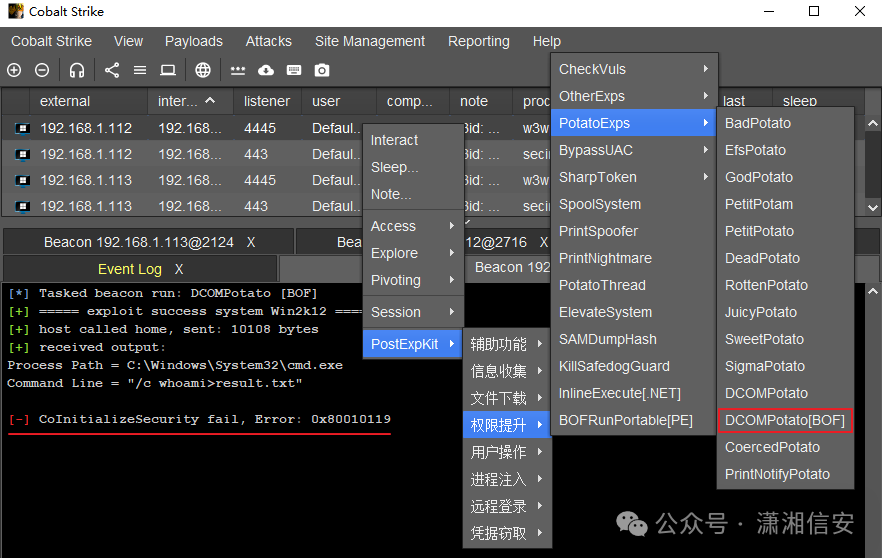This screenshot has height=558, width=882.
Task: Expand the 进程注入 submenu
Action: (507, 479)
